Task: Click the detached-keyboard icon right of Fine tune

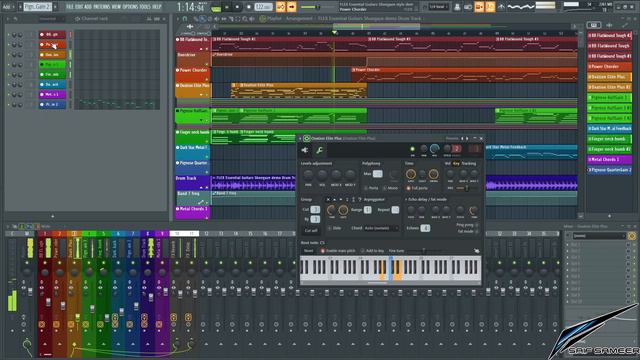Action: tap(476, 251)
